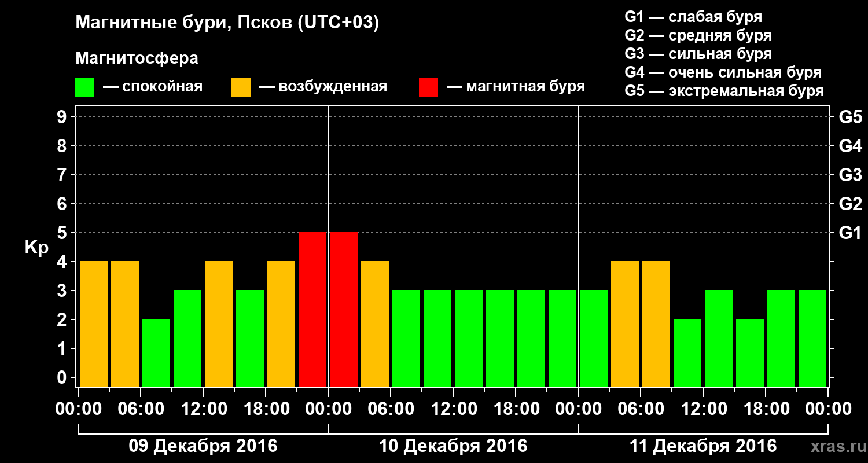Click the only yellow bar on 10 December
This screenshot has width=868, height=463.
tap(375, 324)
